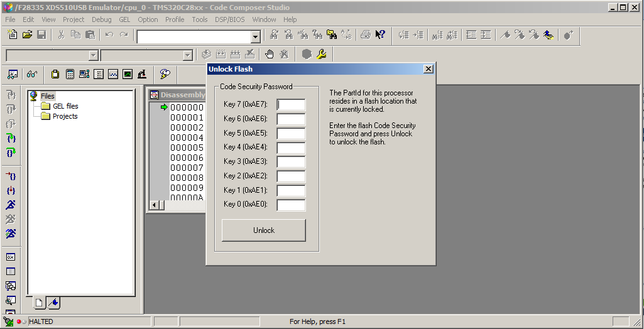Image resolution: width=644 pixels, height=329 pixels.
Task: Click the Key 7 (0xAE7) input field
Action: pos(291,105)
